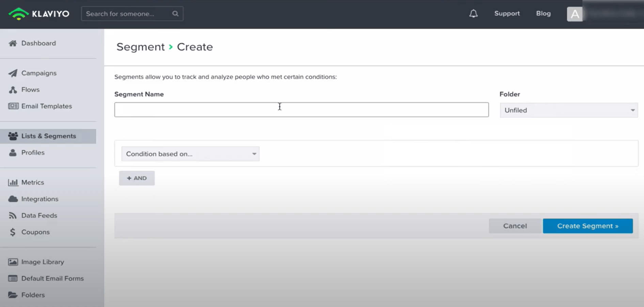Image resolution: width=644 pixels, height=307 pixels.
Task: Click the Image Library picture icon
Action: click(x=13, y=262)
